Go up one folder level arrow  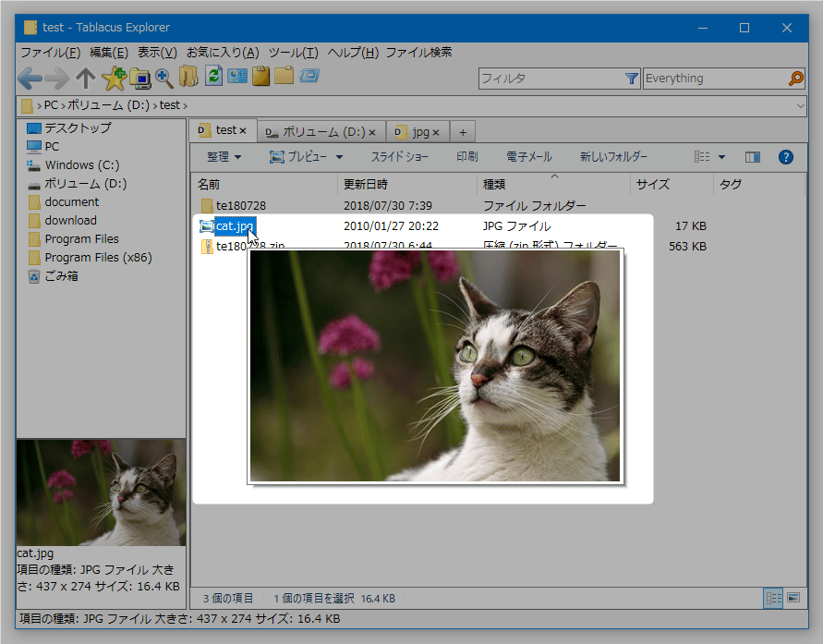(x=85, y=79)
